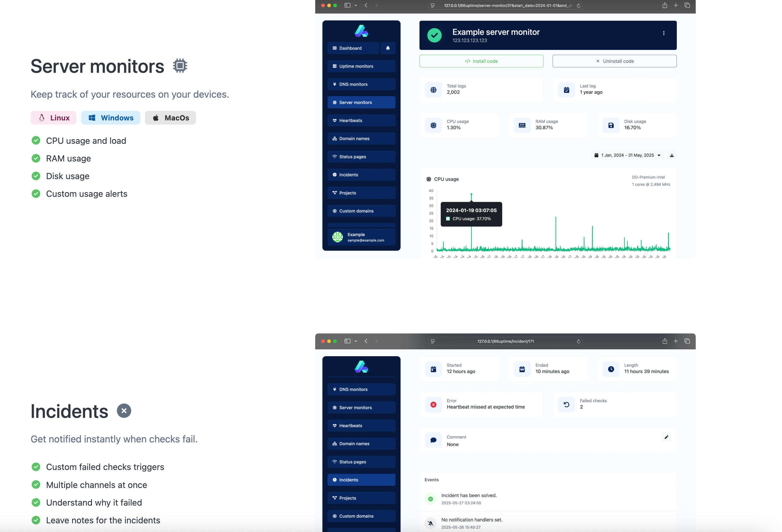Viewport: 782px width, 532px height.
Task: Click the pencil edit icon in the Comment card
Action: [x=666, y=437]
